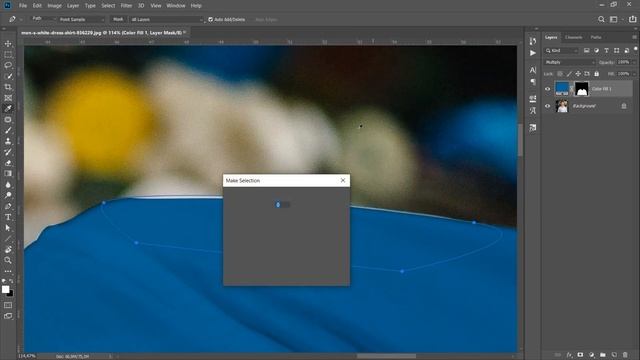Click the input field in Make Selection dialog
The height and width of the screenshot is (360, 640).
pyautogui.click(x=283, y=204)
